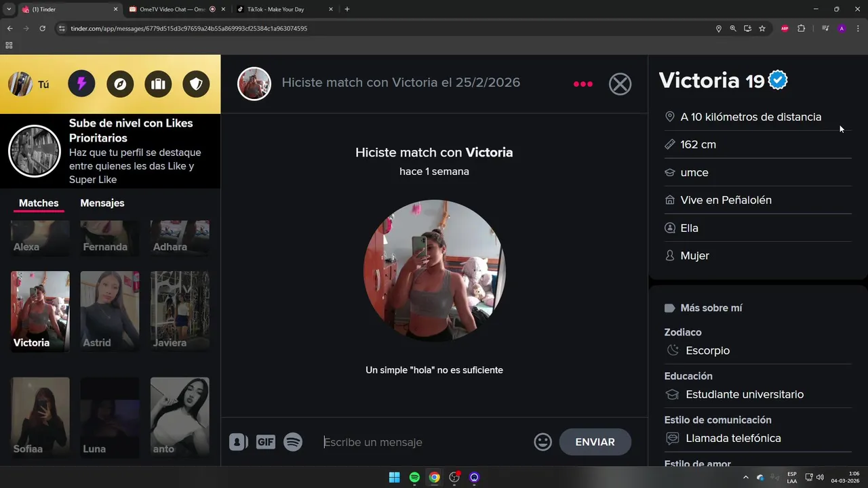Screen dimensions: 868x488
Task: Click the '162 cm' height row
Action: [x=757, y=144]
